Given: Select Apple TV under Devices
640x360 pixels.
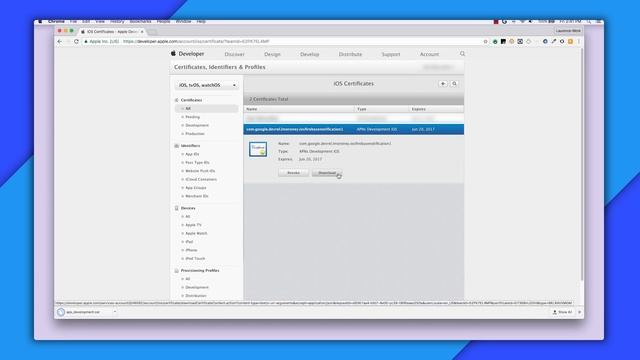Looking at the screenshot, I should point(193,225).
